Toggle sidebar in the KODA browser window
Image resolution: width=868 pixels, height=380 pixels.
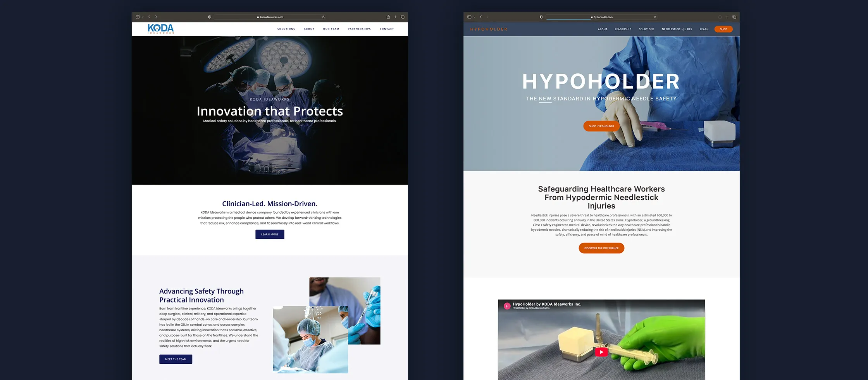coord(138,17)
